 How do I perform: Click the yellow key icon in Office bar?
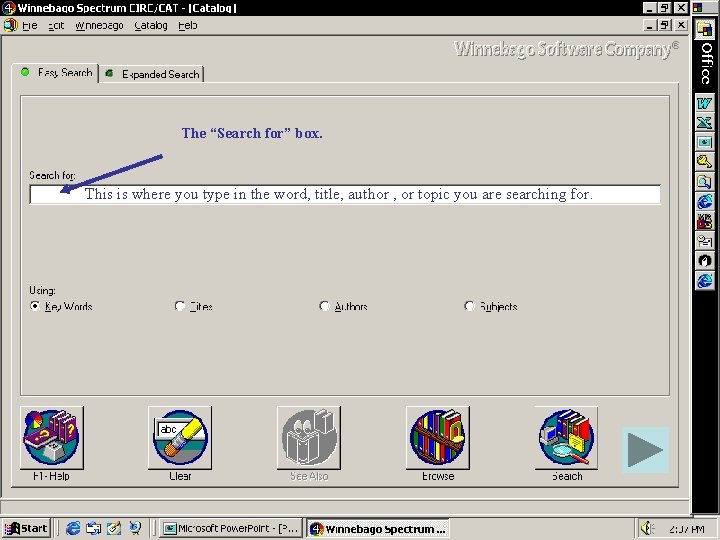(x=704, y=162)
